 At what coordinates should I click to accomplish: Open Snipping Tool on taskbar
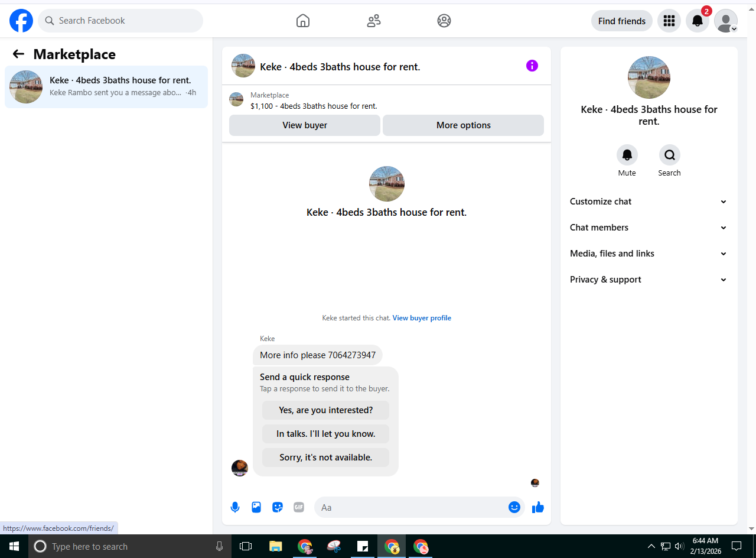[x=334, y=546]
